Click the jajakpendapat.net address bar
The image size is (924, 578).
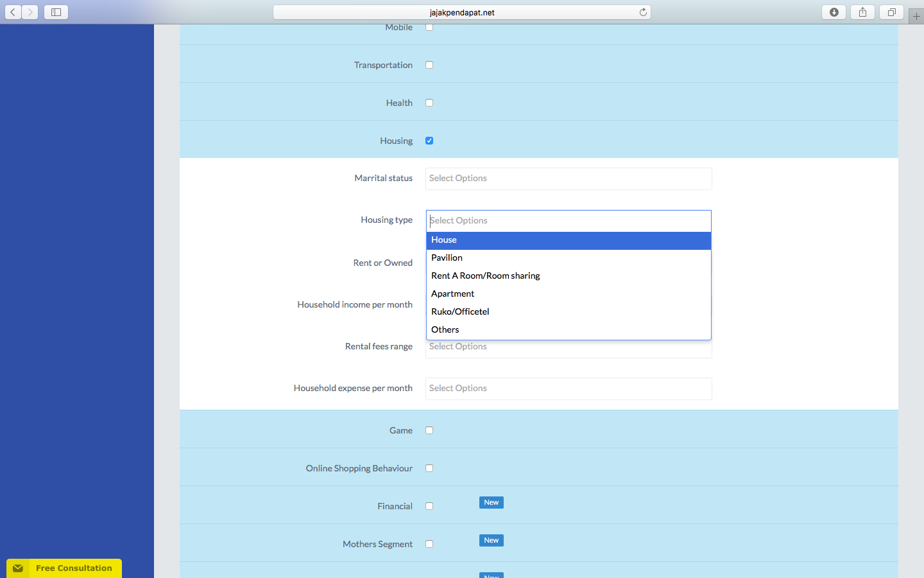pyautogui.click(x=462, y=12)
